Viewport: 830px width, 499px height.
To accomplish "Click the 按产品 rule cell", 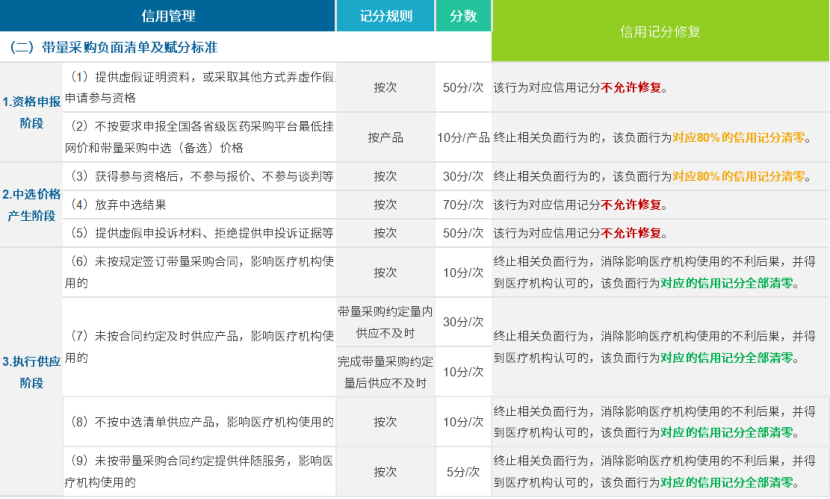I will click(385, 138).
